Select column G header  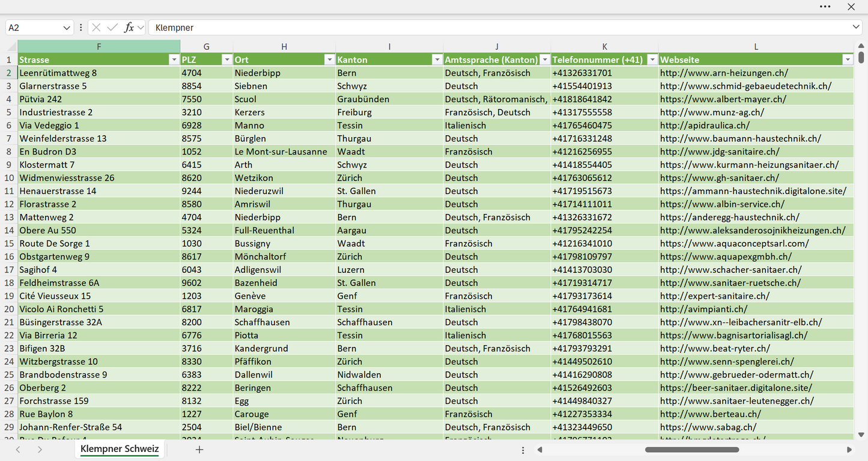[207, 46]
